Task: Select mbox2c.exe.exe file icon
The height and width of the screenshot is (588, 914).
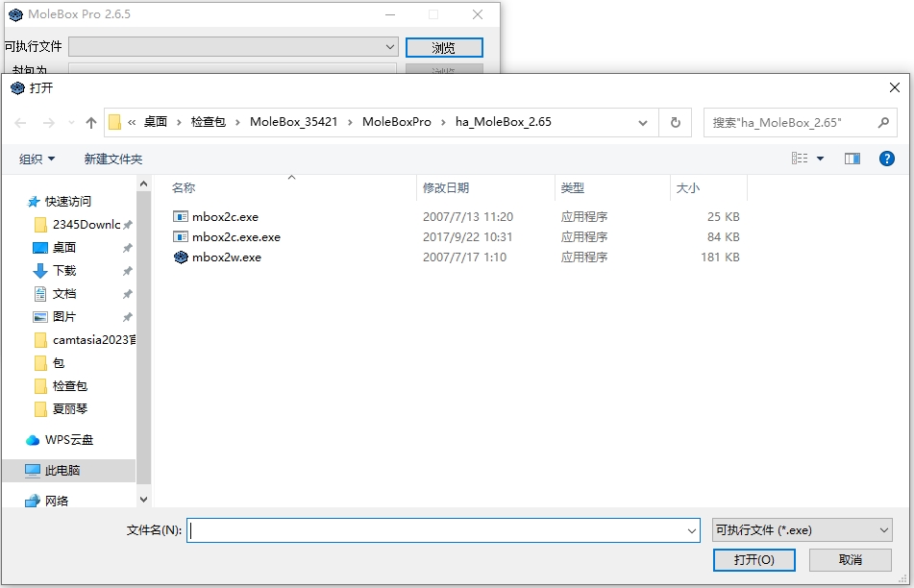Action: tap(181, 237)
